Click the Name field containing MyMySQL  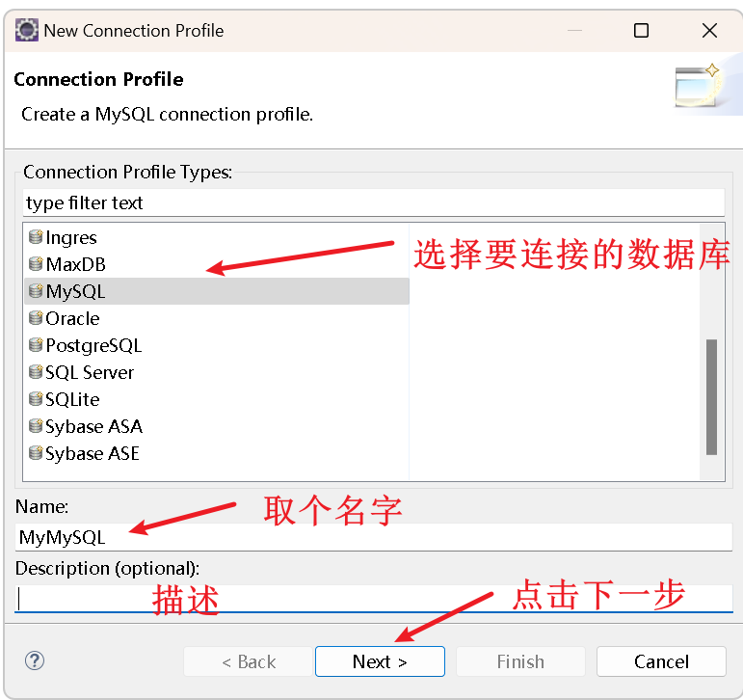point(374,537)
